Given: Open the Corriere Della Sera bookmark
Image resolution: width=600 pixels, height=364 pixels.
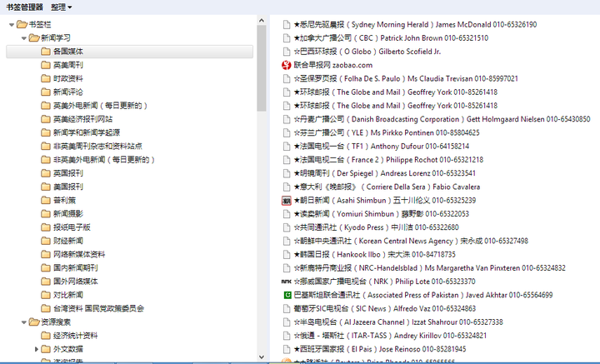Looking at the screenshot, I should [387, 187].
